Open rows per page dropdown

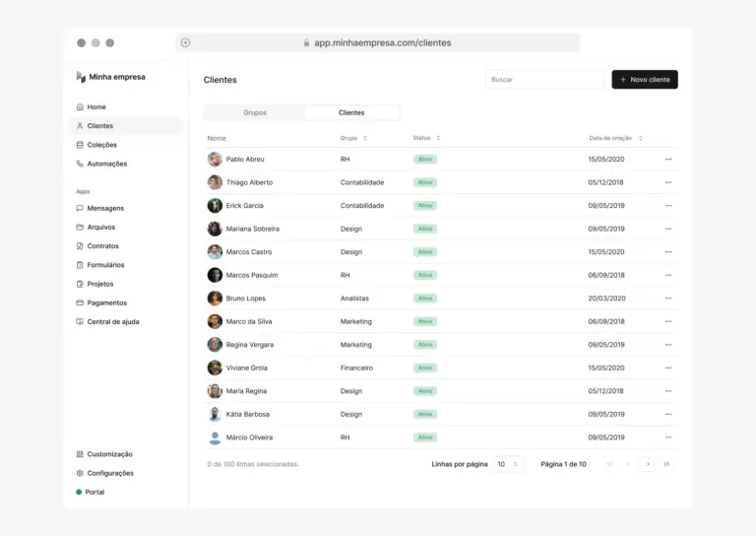(x=508, y=464)
